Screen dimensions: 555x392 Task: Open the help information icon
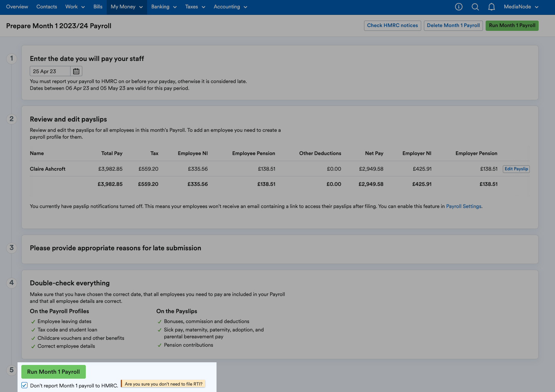pyautogui.click(x=459, y=7)
